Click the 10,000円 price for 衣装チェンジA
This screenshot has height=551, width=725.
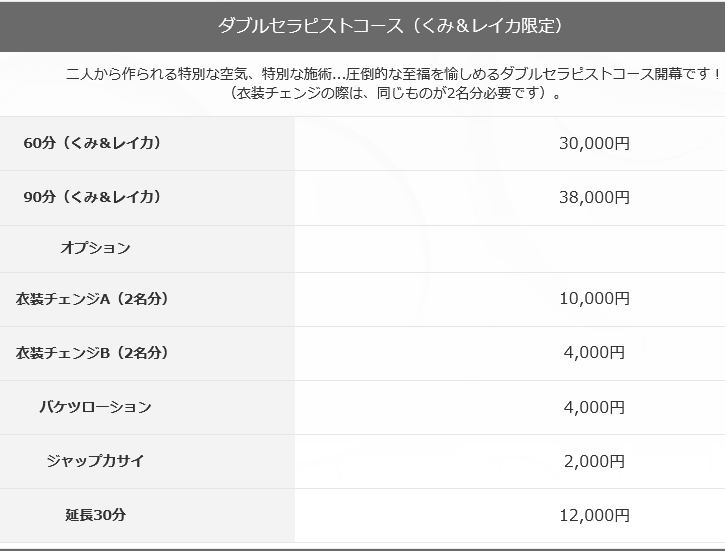tap(594, 299)
